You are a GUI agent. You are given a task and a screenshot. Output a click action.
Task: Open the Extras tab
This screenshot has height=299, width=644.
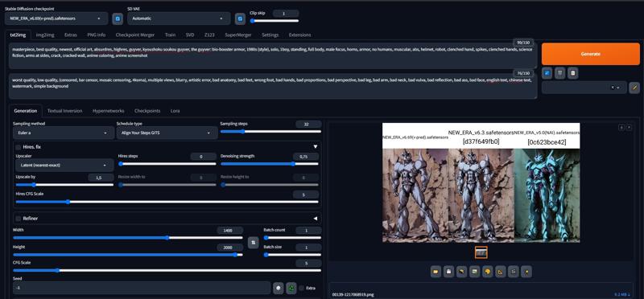tap(71, 35)
